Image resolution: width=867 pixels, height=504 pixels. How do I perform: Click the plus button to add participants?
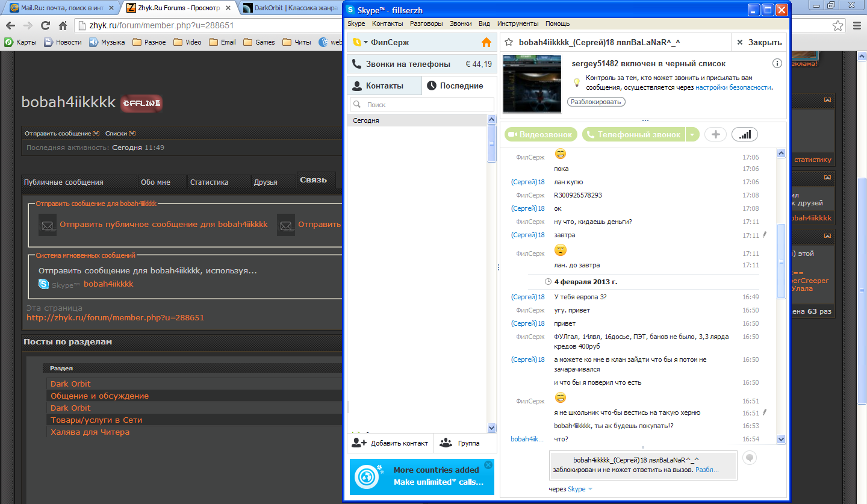(715, 134)
